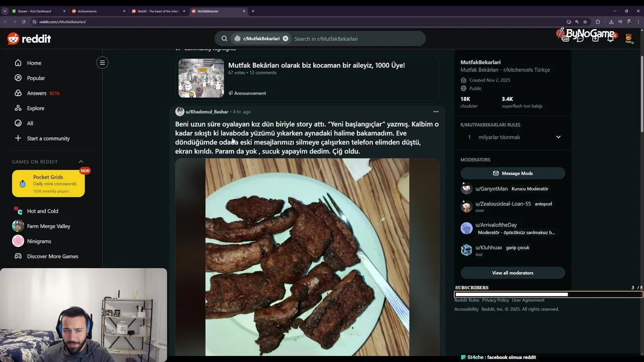Click the Reddit logo in the header
Viewport: 644px width, 362px height.
(29, 39)
